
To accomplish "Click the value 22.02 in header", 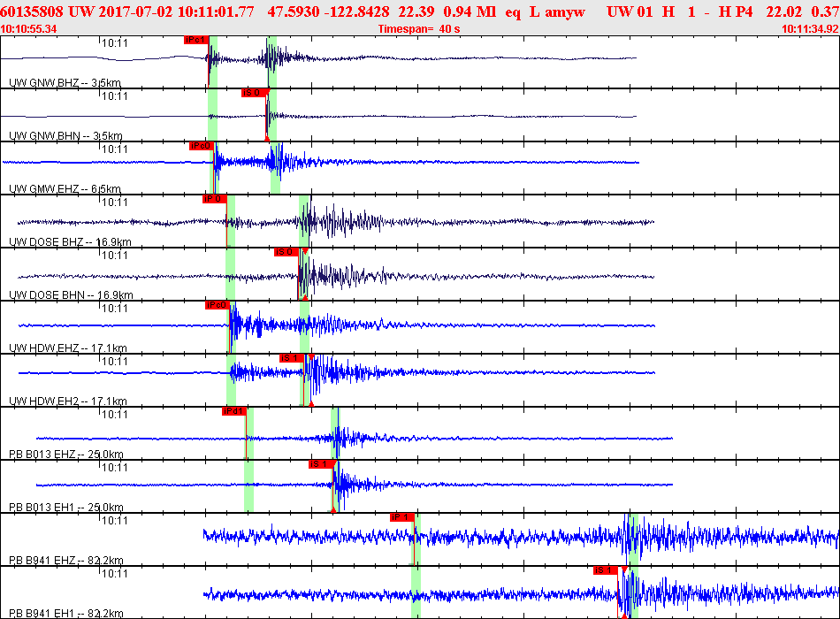I will pos(783,11).
